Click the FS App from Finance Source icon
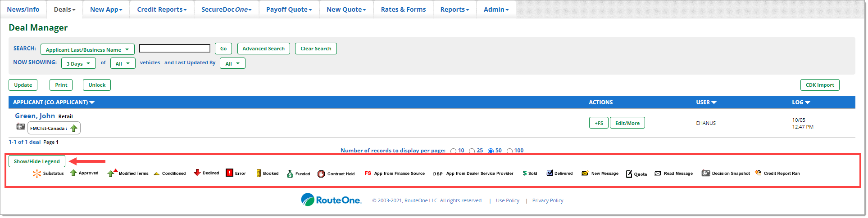The height and width of the screenshot is (218, 868). point(368,173)
